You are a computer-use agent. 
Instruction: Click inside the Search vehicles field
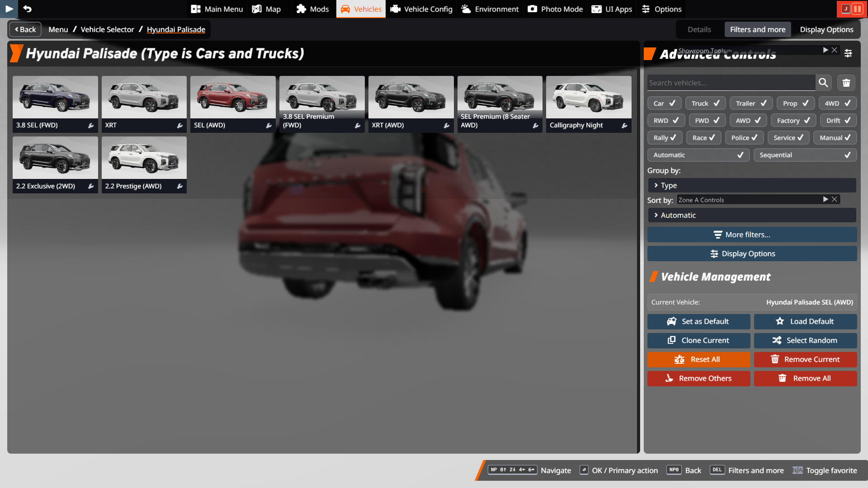click(731, 83)
